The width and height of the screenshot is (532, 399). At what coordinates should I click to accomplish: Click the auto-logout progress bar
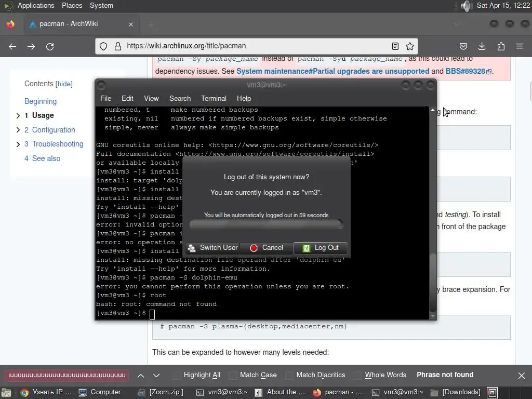[267, 224]
